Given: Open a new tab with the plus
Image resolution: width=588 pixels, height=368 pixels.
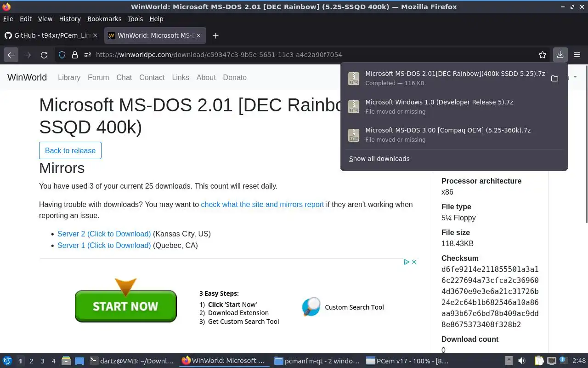Looking at the screenshot, I should (x=215, y=35).
